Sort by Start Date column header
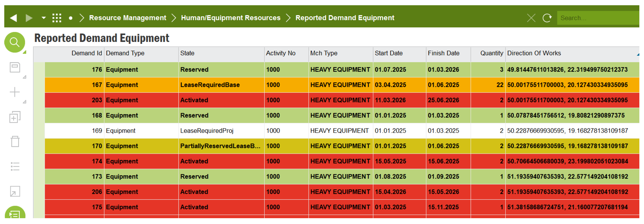Viewport: 644px width, 224px height. (x=400, y=53)
